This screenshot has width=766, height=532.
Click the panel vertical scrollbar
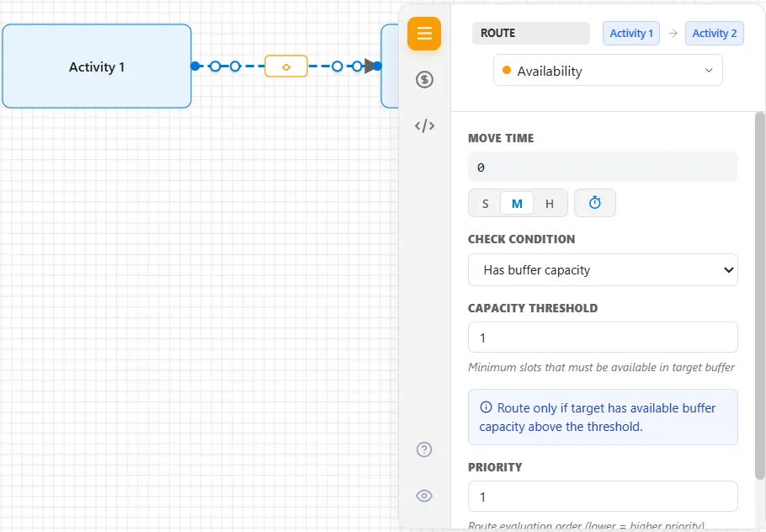coord(759,296)
